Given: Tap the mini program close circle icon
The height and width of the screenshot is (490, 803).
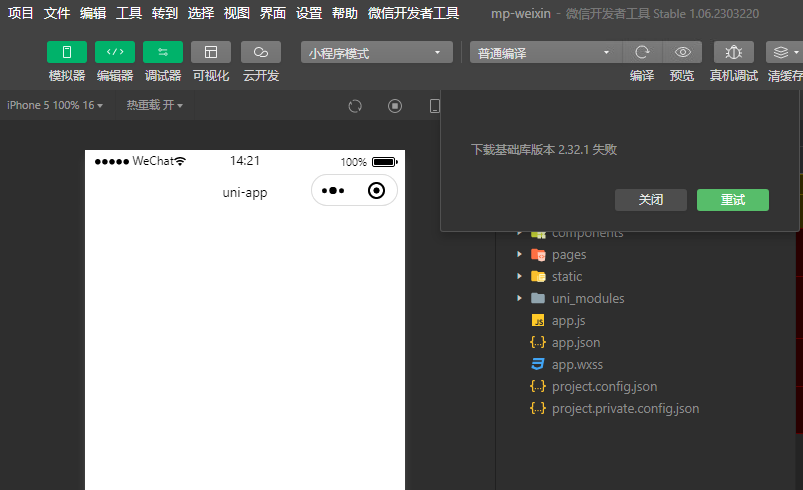Looking at the screenshot, I should coord(376,190).
